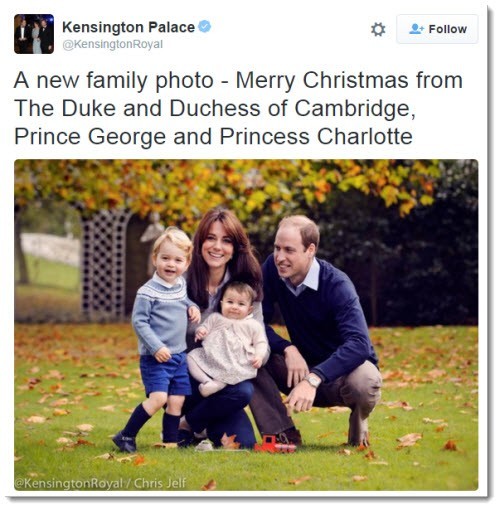Open the Kensington Palace display name link
Image resolution: width=500 pixels, height=509 pixels.
pos(128,27)
